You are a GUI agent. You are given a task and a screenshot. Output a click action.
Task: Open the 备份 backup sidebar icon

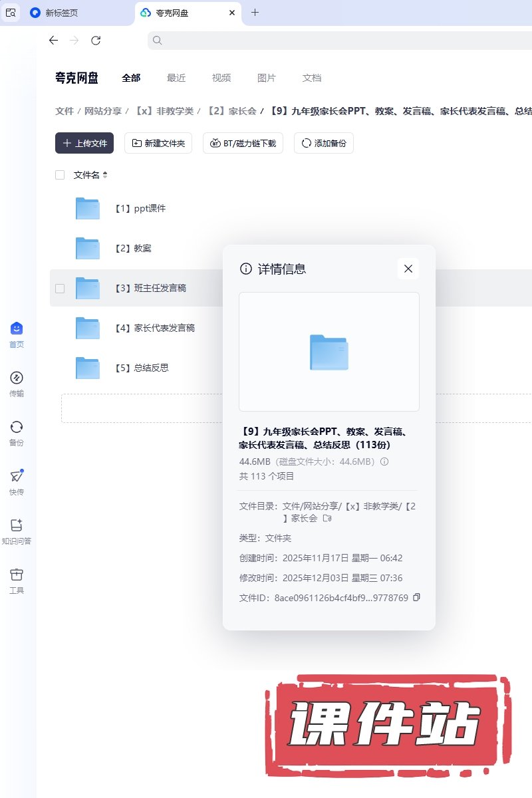17,428
